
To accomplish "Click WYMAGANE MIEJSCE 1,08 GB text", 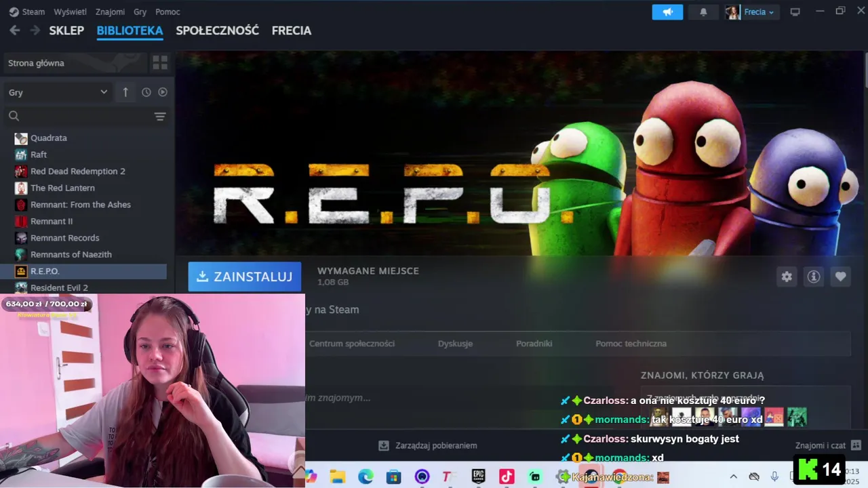I will (x=368, y=276).
